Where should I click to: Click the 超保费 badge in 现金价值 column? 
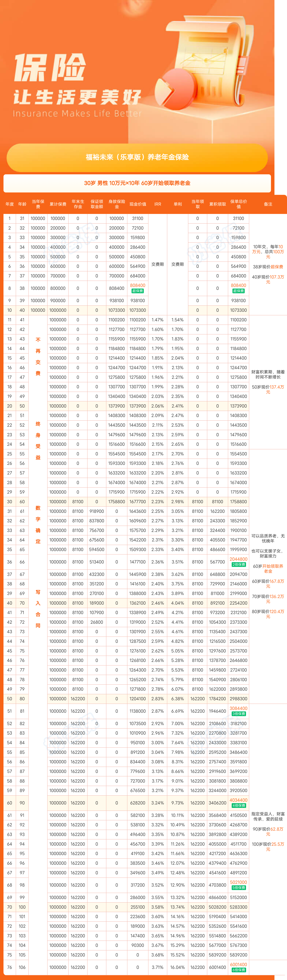click(x=138, y=291)
